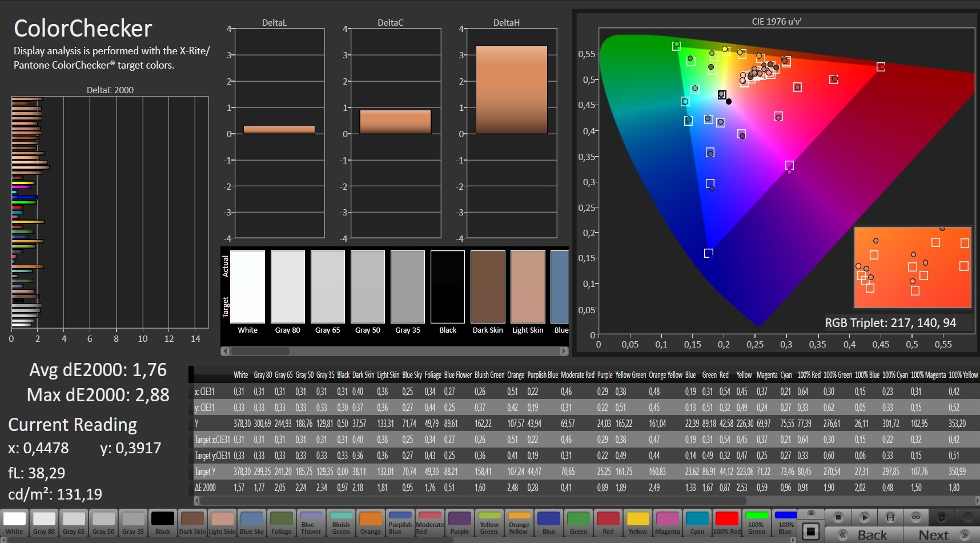Screen dimensions: 980x543
Task: Click the Gray 50 actual/target comparison swatch
Action: (x=368, y=287)
